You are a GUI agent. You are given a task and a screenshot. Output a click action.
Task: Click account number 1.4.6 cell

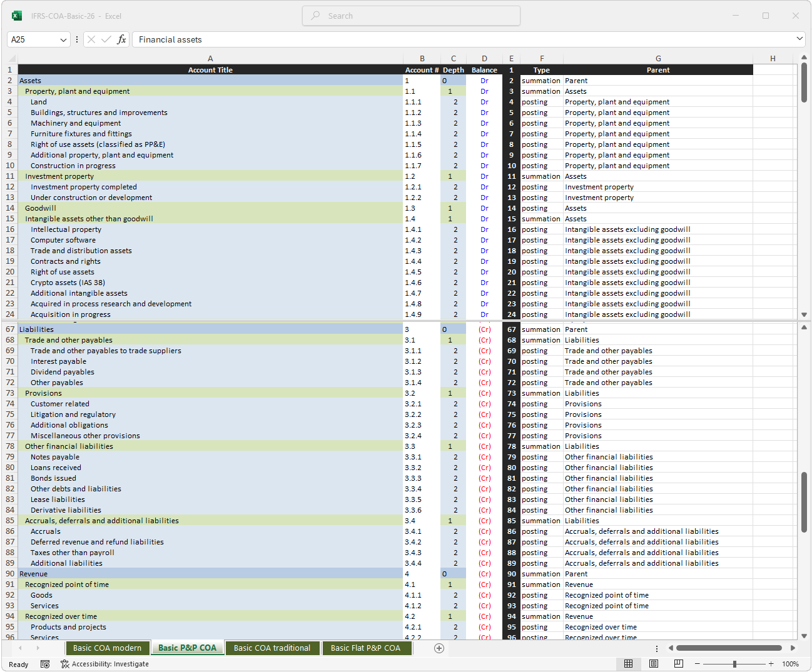point(422,283)
